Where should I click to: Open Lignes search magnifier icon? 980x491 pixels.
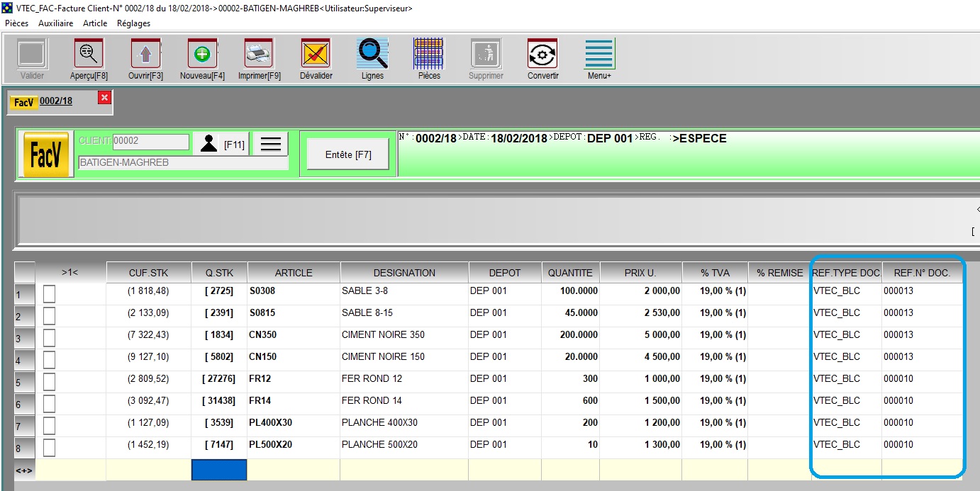pyautogui.click(x=372, y=54)
